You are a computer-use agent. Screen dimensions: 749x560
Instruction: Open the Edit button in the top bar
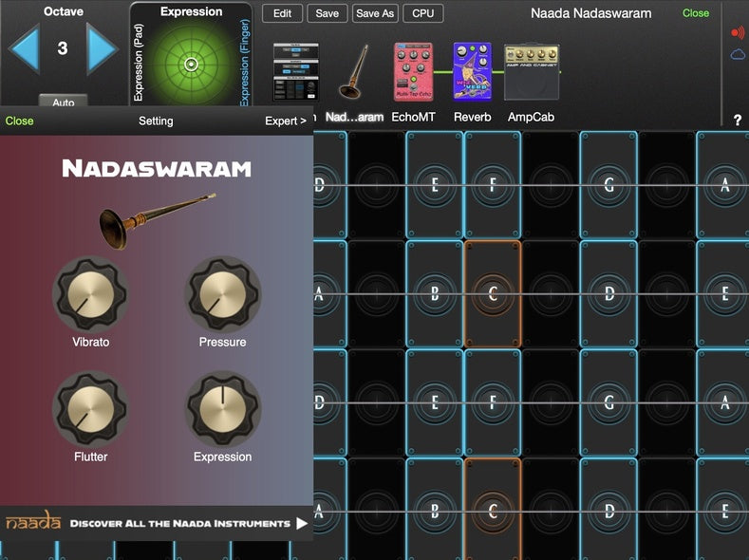[282, 13]
